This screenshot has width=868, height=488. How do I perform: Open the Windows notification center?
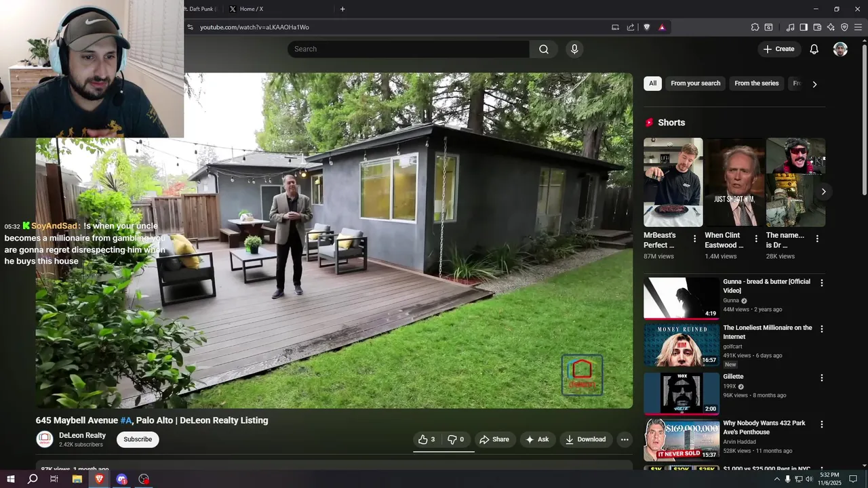pos(853,479)
